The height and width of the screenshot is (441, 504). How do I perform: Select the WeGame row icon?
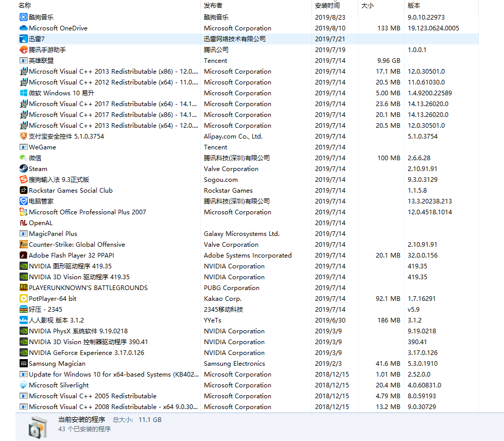point(24,147)
